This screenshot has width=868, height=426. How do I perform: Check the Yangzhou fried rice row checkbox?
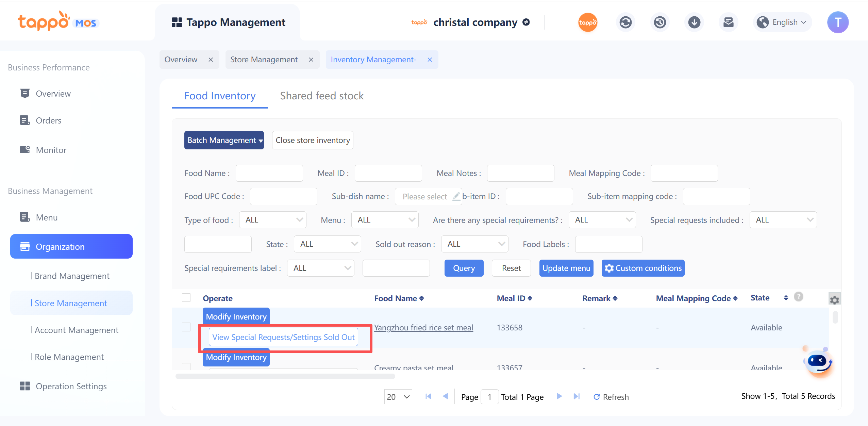click(x=186, y=327)
